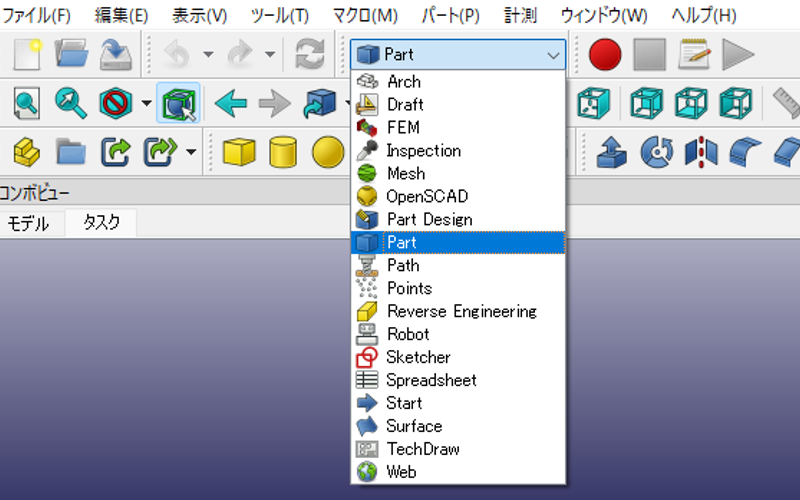Image resolution: width=800 pixels, height=500 pixels.
Task: Go forward with grey right arrow
Action: coord(274,104)
